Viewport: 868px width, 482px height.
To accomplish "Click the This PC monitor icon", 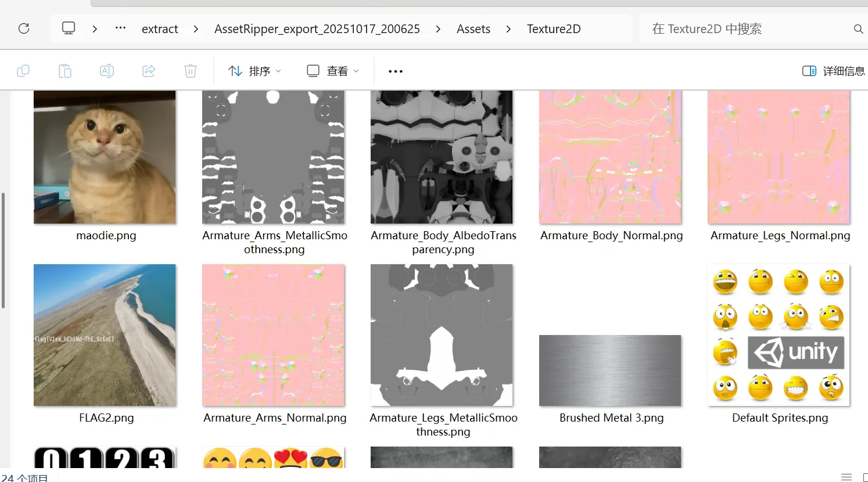I will [69, 28].
